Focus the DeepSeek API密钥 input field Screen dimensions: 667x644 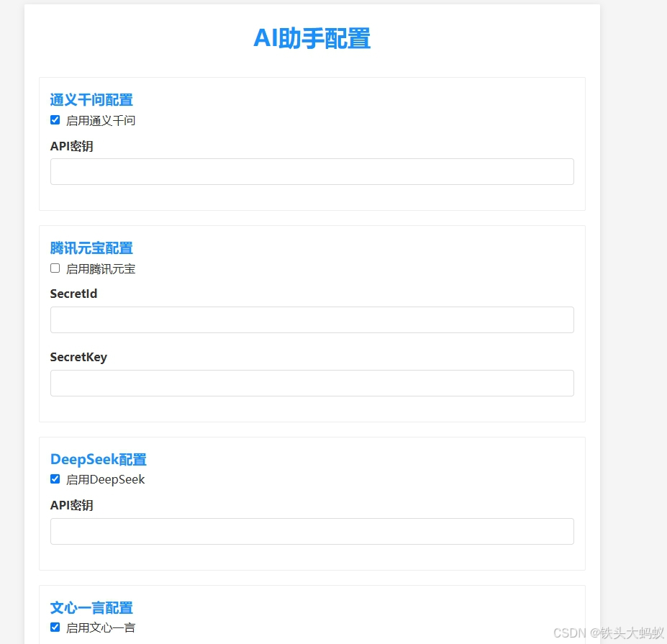(x=312, y=531)
